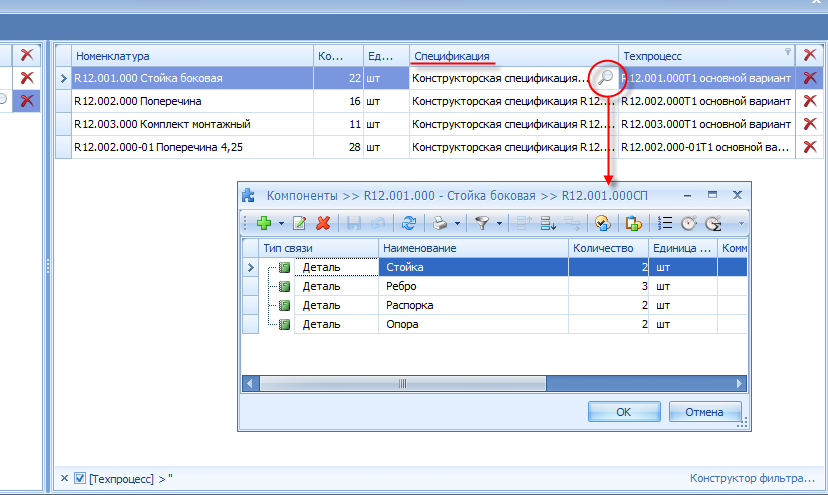Image resolution: width=828 pixels, height=495 pixels.
Task: Open the Filter dropdown arrow
Action: click(x=499, y=223)
